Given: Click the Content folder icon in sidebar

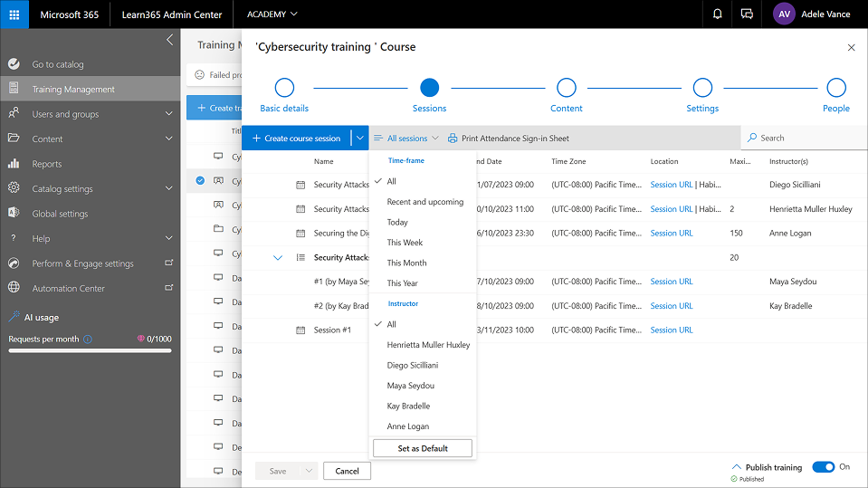Looking at the screenshot, I should [14, 138].
